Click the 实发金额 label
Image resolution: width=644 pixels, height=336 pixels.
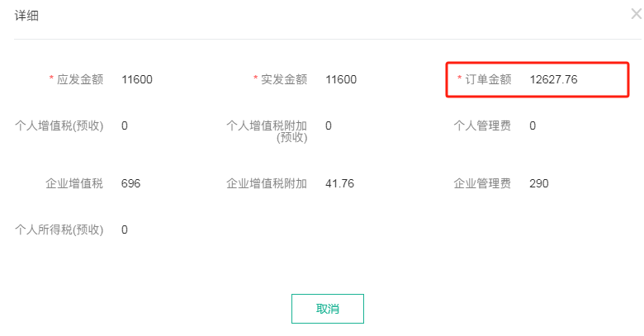pyautogui.click(x=283, y=80)
